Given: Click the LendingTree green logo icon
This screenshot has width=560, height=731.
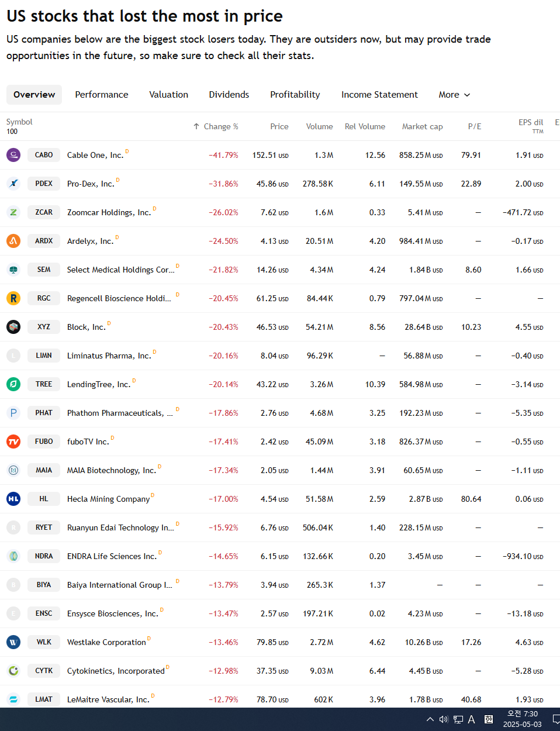Looking at the screenshot, I should pyautogui.click(x=13, y=384).
